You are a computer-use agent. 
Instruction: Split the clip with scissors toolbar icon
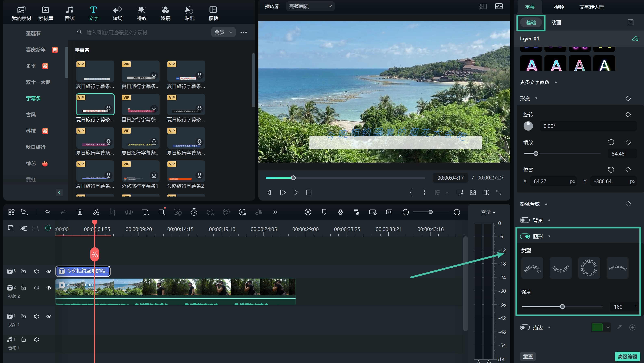tap(96, 212)
